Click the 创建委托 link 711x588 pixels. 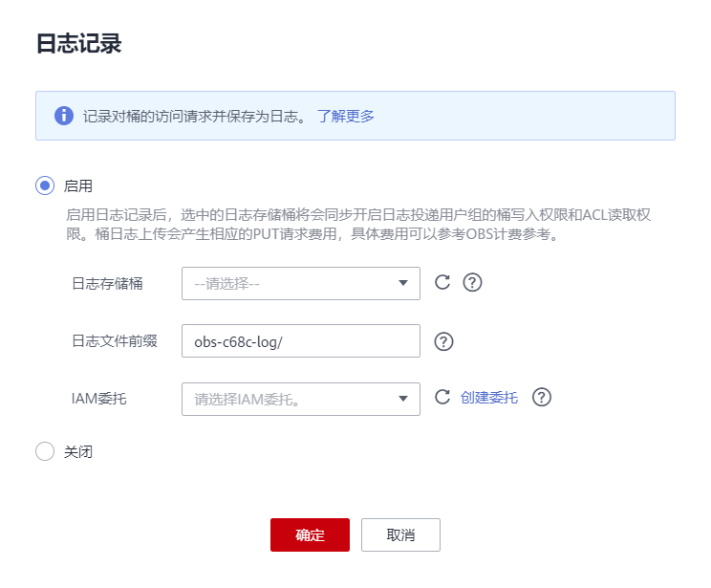[x=489, y=398]
